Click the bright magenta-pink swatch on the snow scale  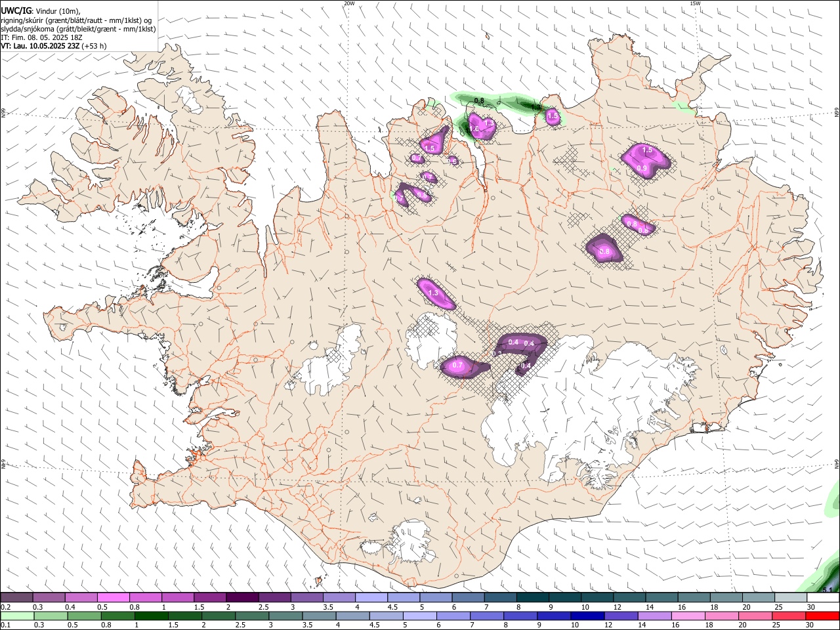point(113,597)
